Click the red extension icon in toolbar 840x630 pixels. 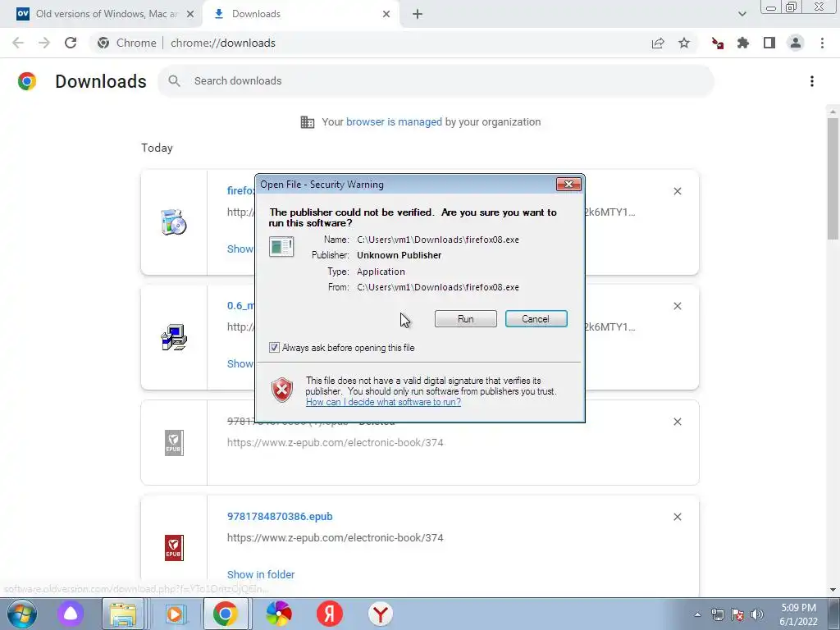pos(717,43)
